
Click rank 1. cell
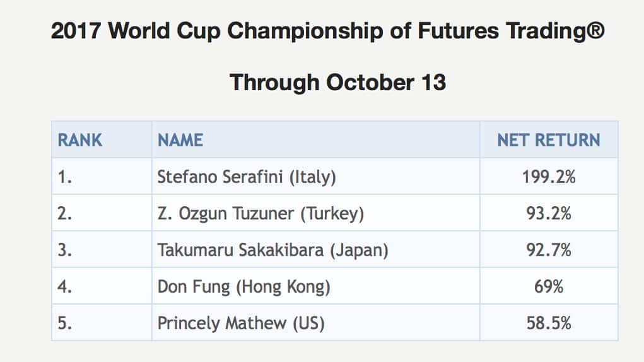(66, 177)
